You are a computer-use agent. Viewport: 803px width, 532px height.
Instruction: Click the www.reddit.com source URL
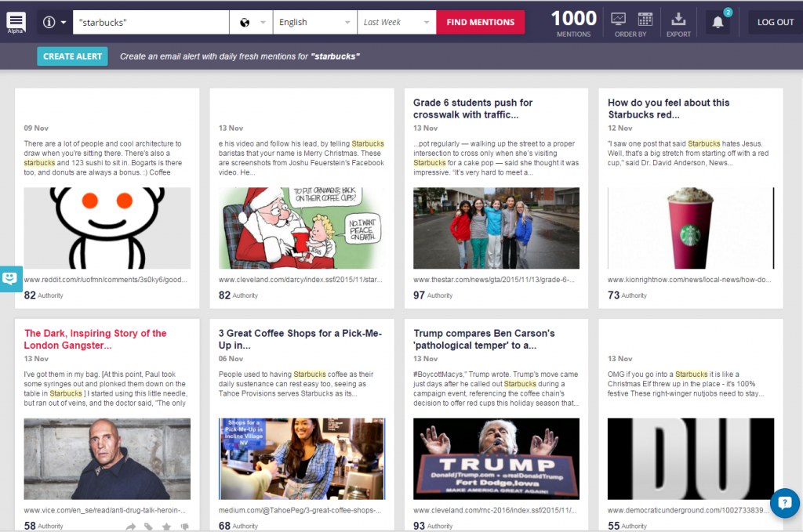click(x=106, y=280)
